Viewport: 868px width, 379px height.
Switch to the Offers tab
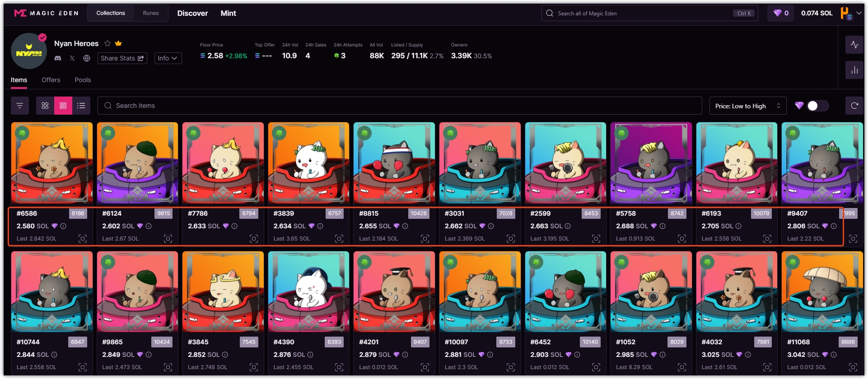point(51,80)
